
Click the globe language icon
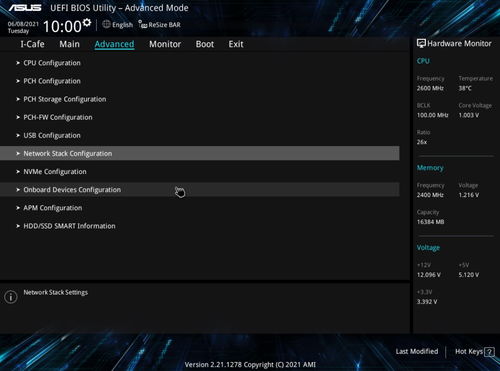(106, 24)
